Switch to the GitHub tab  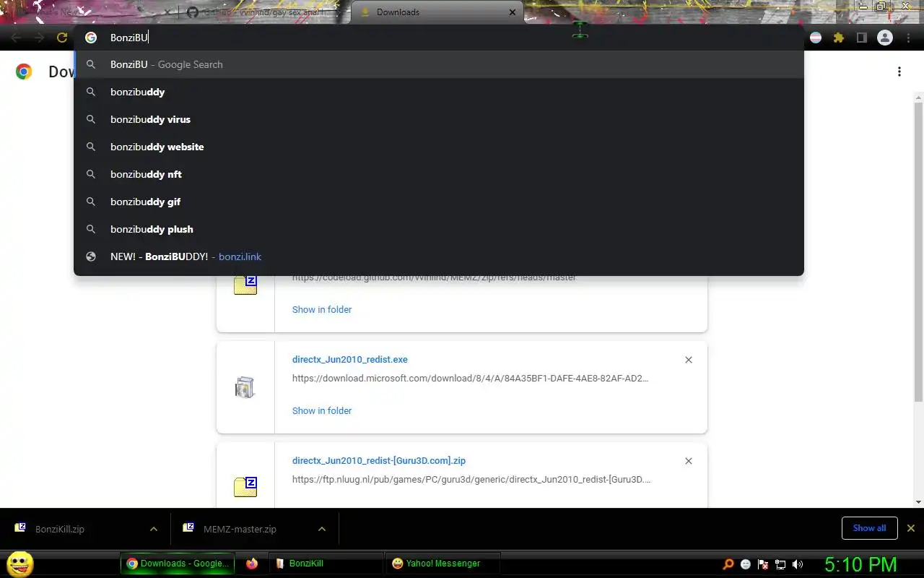(x=265, y=12)
